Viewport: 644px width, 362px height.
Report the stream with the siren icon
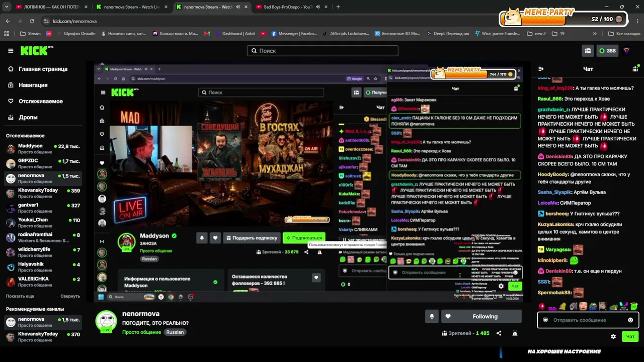(515, 333)
